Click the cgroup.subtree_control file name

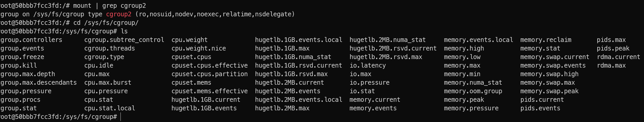[x=124, y=40]
